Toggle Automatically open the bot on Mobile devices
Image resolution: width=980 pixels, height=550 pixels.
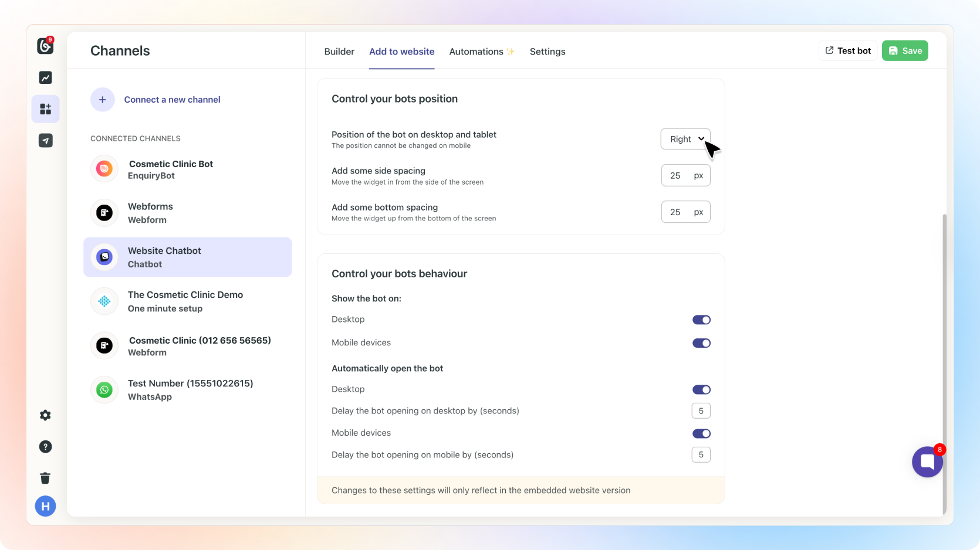[701, 433]
